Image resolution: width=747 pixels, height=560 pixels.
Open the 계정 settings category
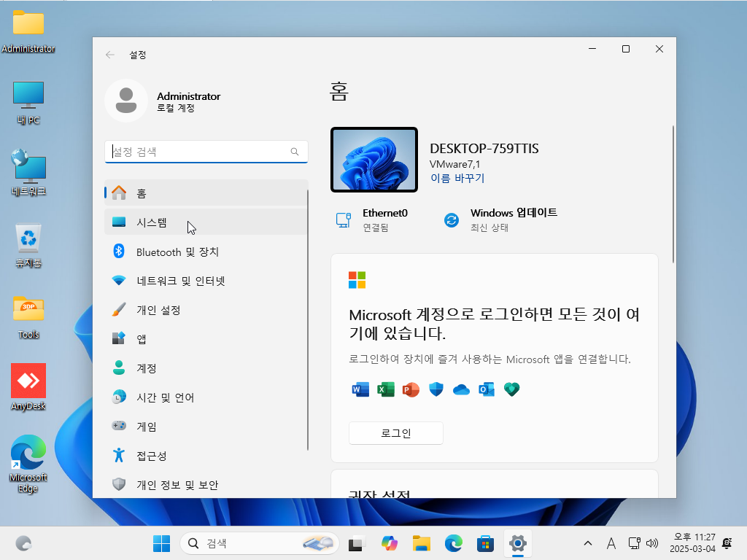(206, 367)
